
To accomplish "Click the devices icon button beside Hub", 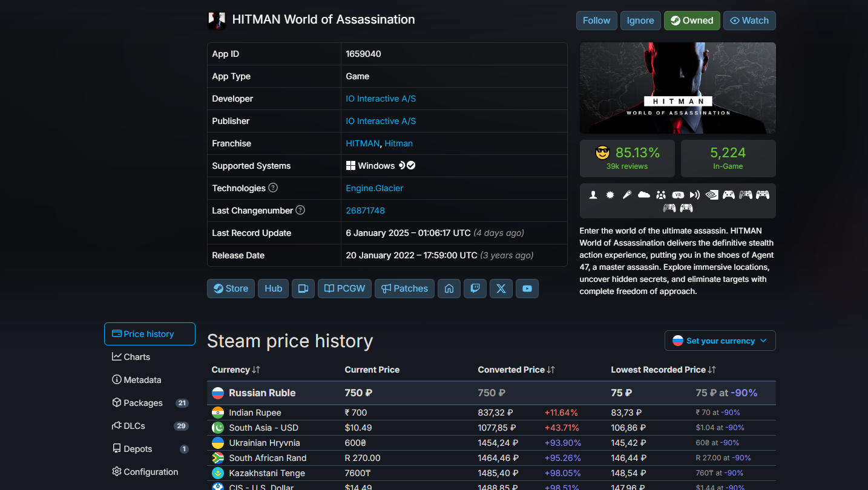I will (x=303, y=289).
